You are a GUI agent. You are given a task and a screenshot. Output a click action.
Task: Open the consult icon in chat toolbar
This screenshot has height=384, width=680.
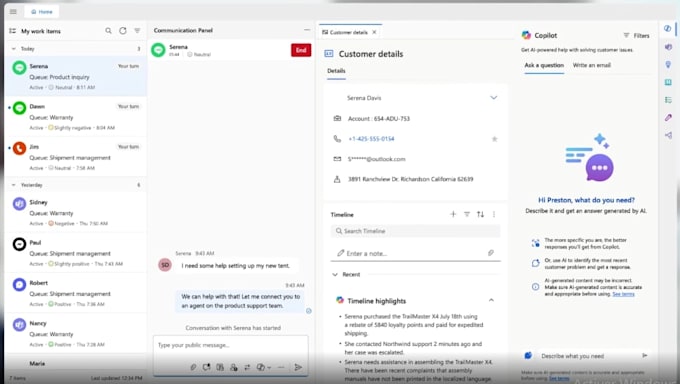tap(233, 367)
